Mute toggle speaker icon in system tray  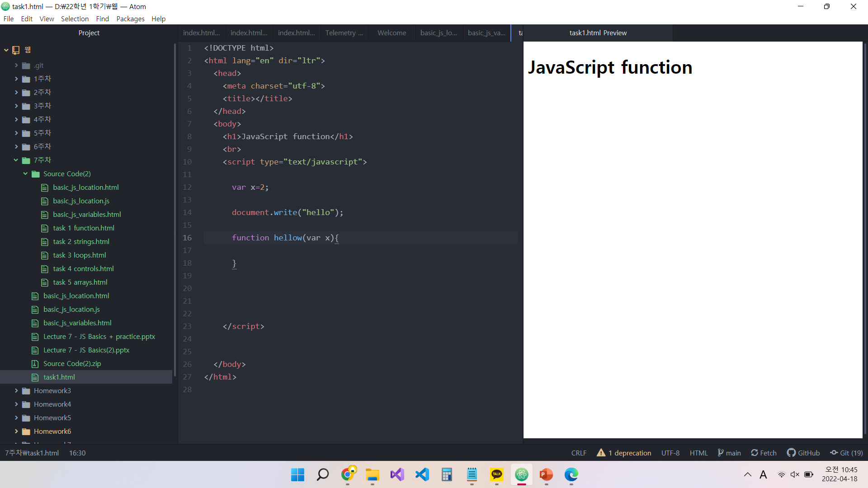(795, 474)
